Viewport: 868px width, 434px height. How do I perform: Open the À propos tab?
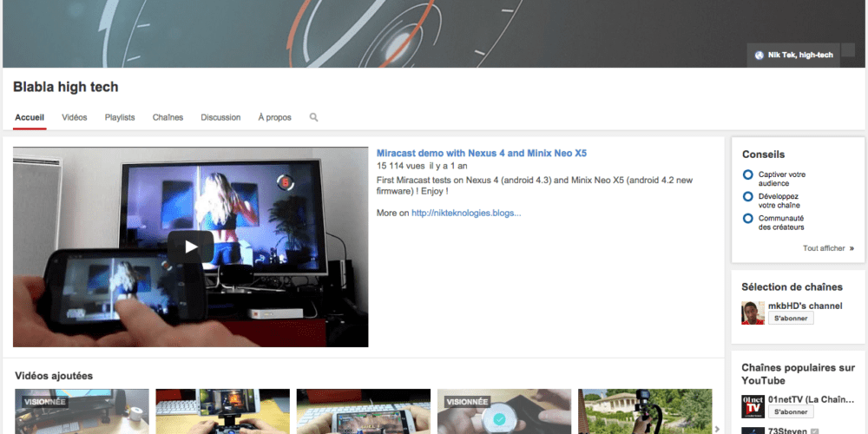(274, 117)
